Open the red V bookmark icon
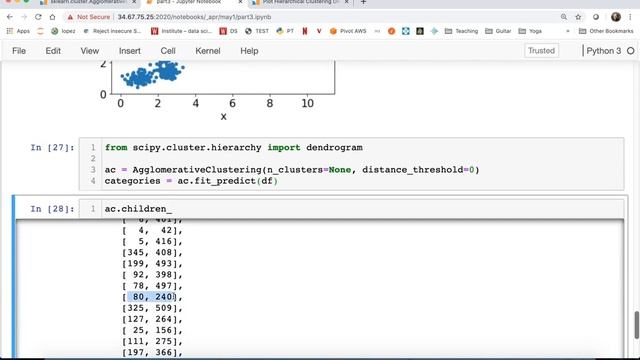 [x=319, y=31]
